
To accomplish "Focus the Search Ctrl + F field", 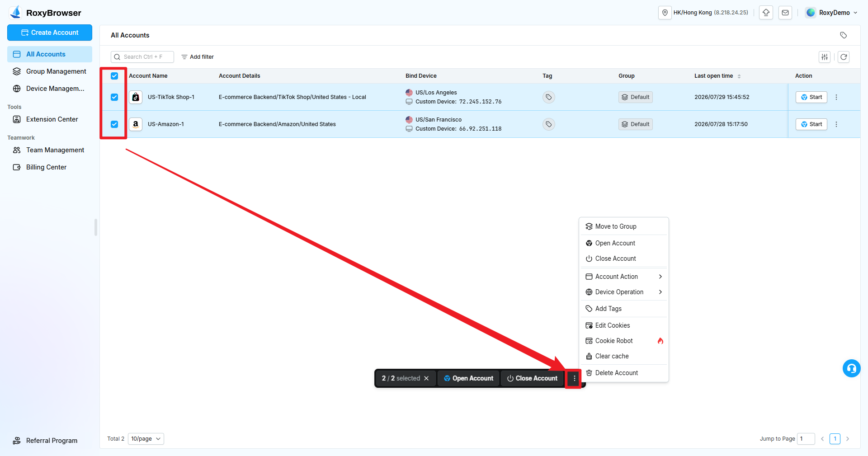I will click(142, 57).
